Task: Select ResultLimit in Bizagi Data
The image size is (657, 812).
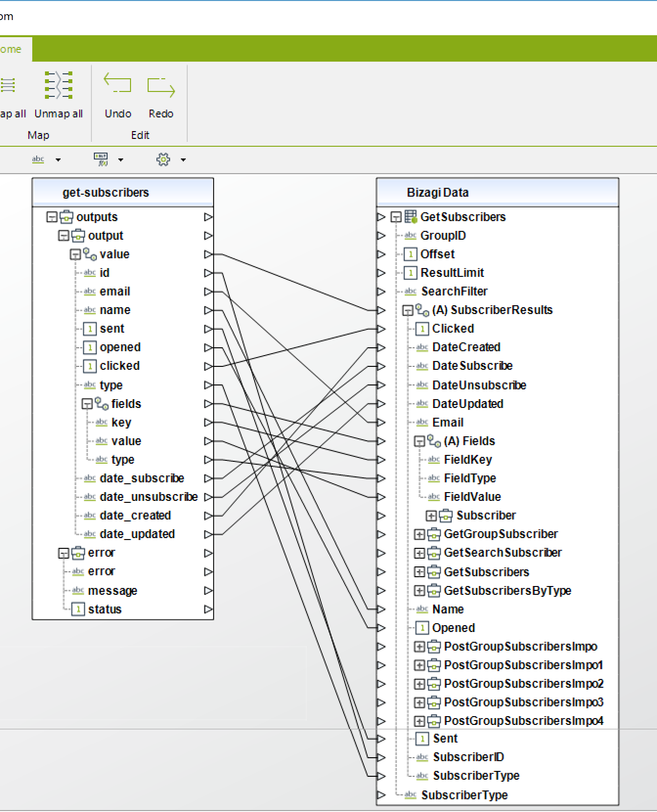Action: pyautogui.click(x=452, y=273)
